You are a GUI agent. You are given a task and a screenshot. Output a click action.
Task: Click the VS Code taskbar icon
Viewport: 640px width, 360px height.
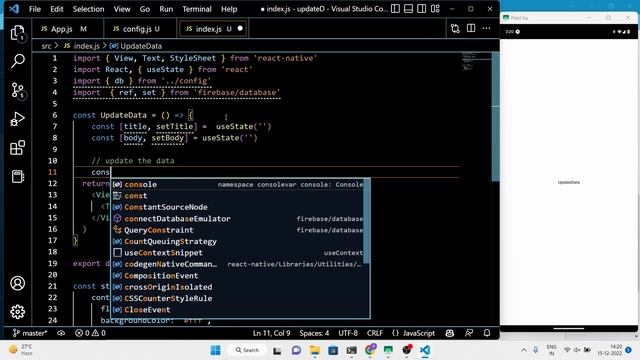pyautogui.click(x=425, y=350)
